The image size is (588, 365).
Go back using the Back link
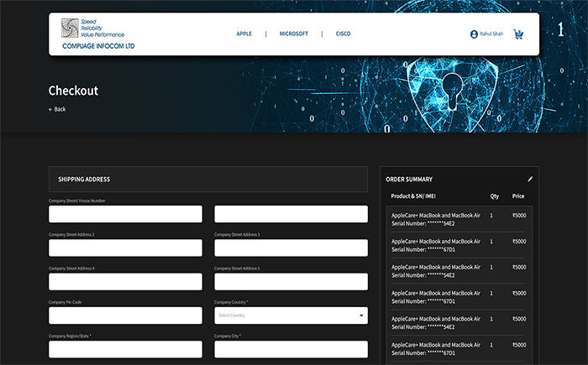tap(57, 109)
